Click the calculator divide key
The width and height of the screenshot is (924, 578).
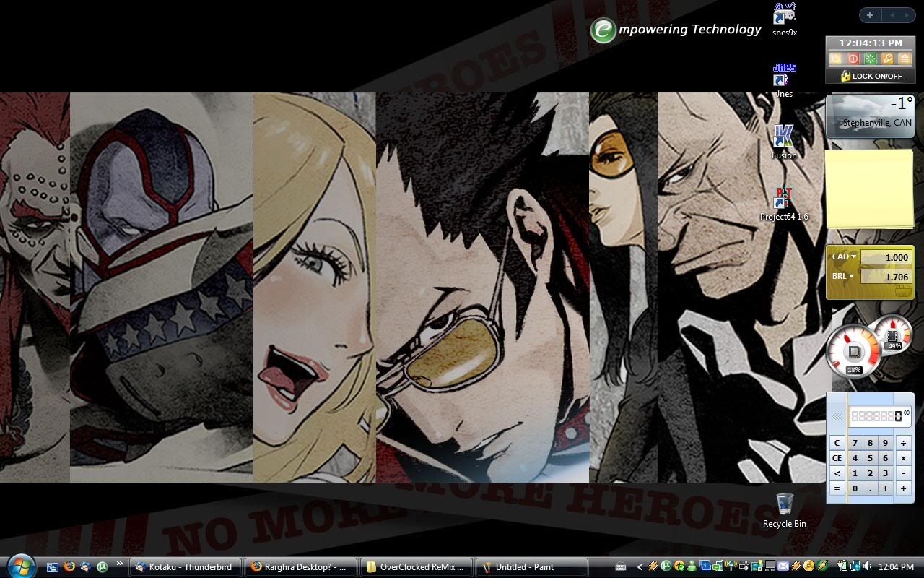point(903,443)
